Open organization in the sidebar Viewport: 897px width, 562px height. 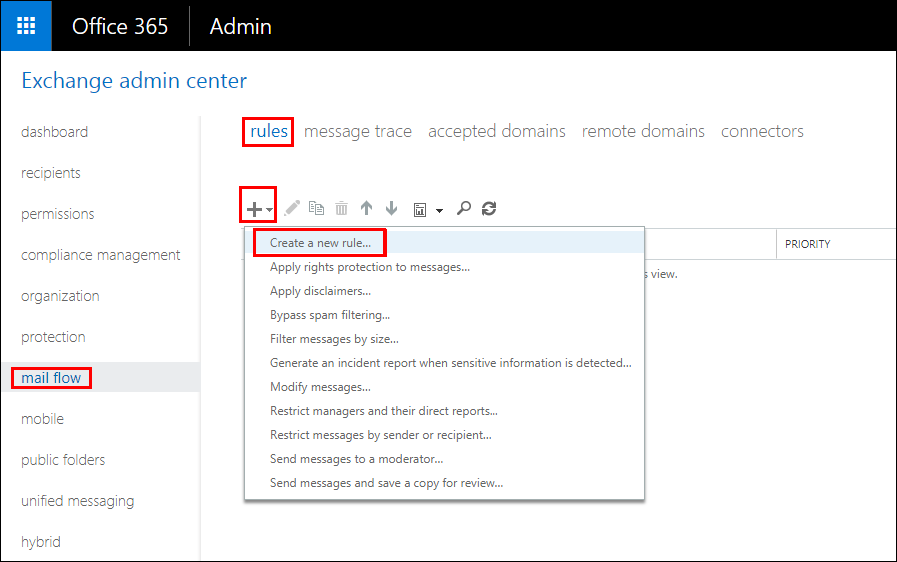(x=60, y=296)
